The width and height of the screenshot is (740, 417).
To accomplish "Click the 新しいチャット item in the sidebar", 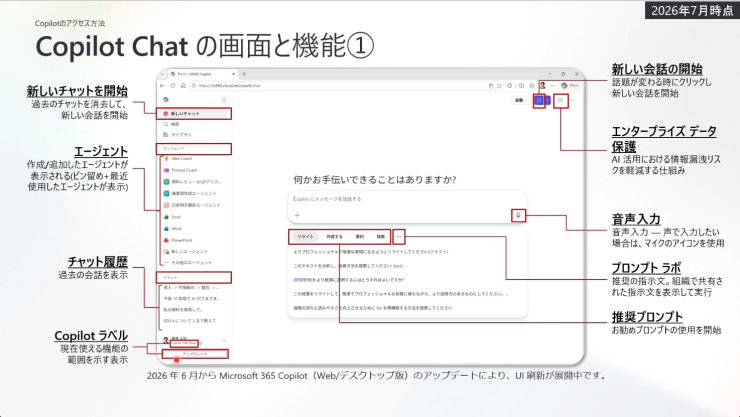I will tap(194, 114).
